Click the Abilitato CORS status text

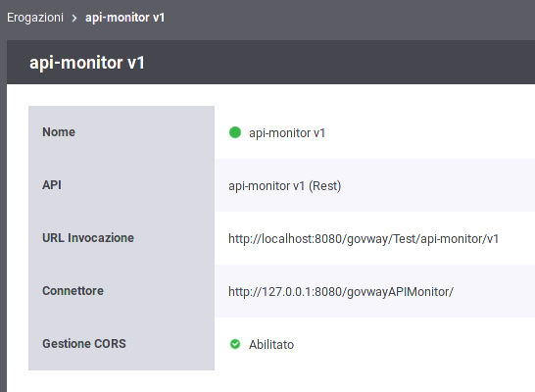[271, 345]
